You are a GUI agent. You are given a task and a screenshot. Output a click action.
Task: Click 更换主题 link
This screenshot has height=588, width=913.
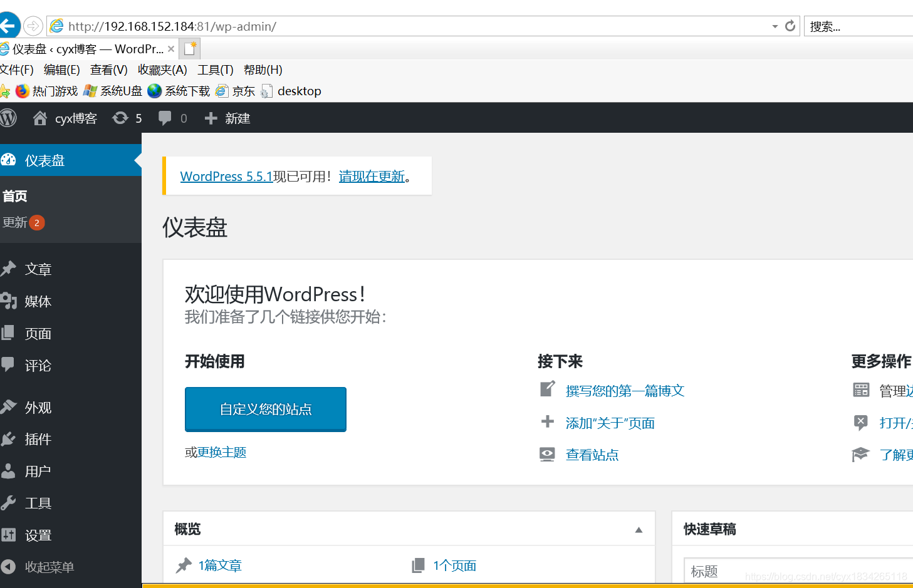click(x=222, y=452)
